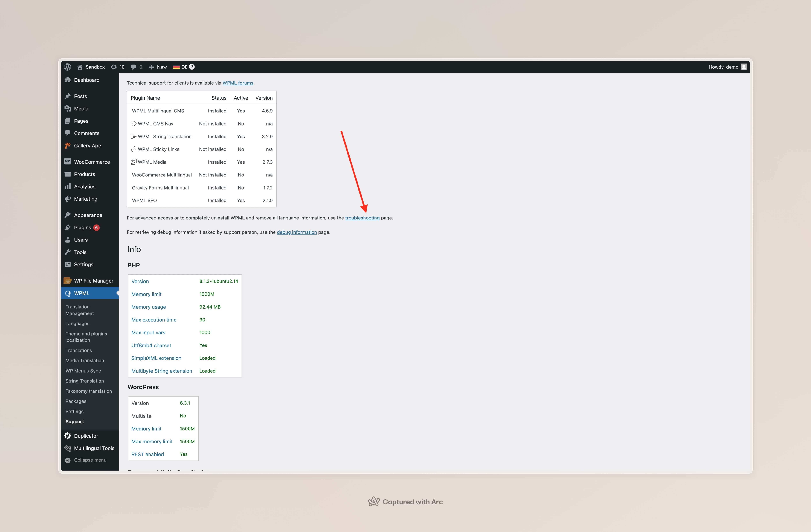Click the Dashboard gauge icon
The image size is (811, 532).
pyautogui.click(x=67, y=80)
